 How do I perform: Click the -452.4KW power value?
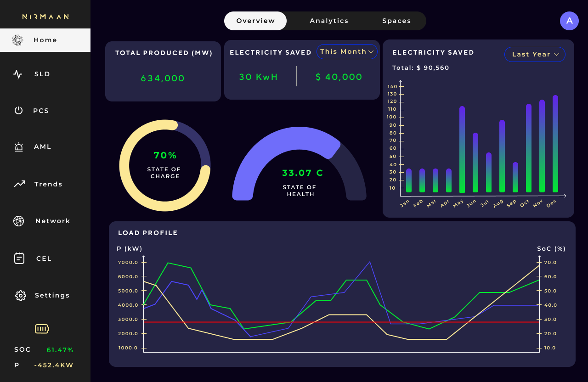pyautogui.click(x=54, y=365)
